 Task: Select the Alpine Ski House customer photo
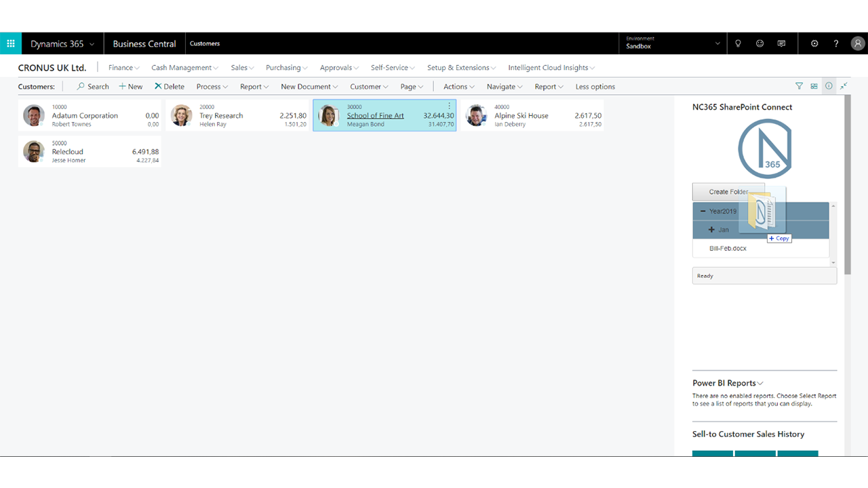(477, 115)
